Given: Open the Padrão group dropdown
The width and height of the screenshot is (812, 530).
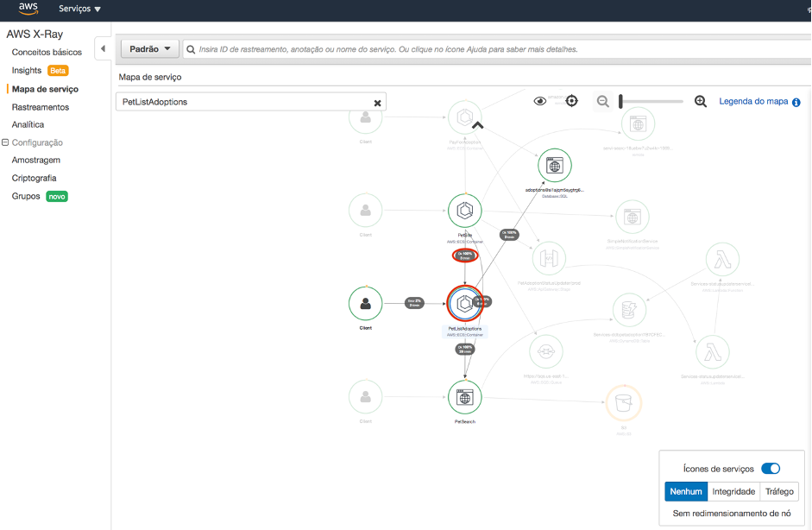Looking at the screenshot, I should click(x=149, y=48).
